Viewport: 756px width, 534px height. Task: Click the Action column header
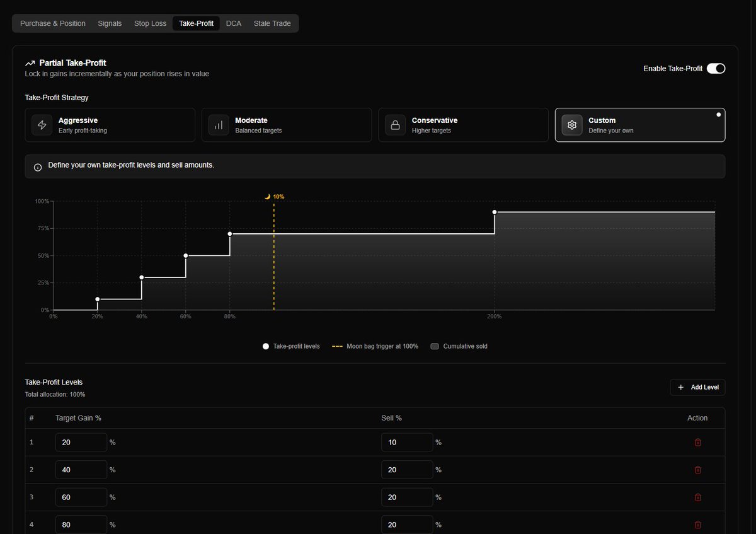coord(697,418)
